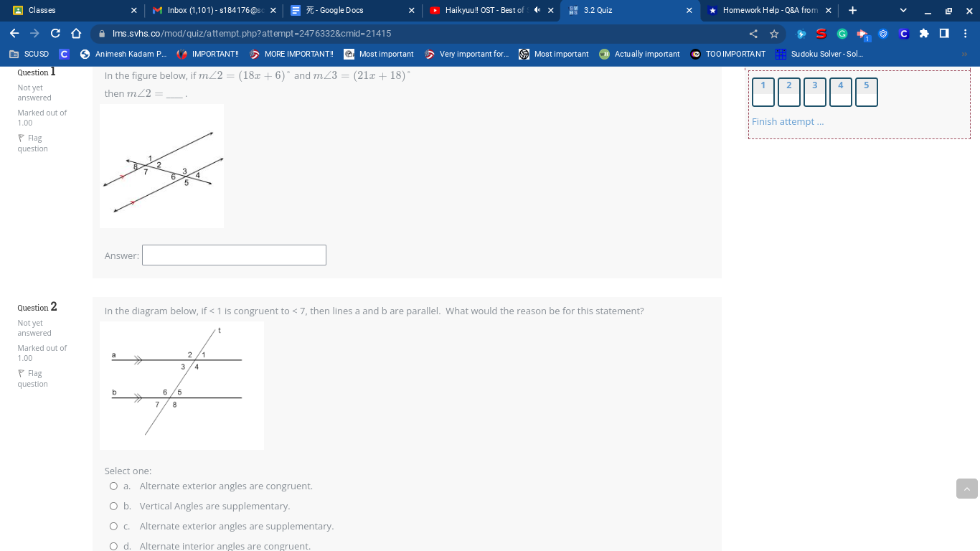Click the Answer field for question 1
This screenshot has width=980, height=551.
234,255
